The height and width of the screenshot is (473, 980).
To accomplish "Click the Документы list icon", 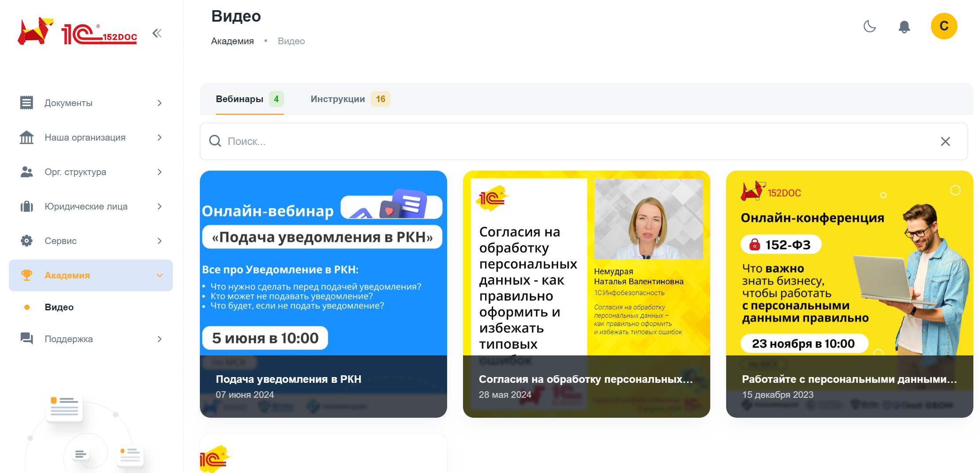I will (x=27, y=103).
